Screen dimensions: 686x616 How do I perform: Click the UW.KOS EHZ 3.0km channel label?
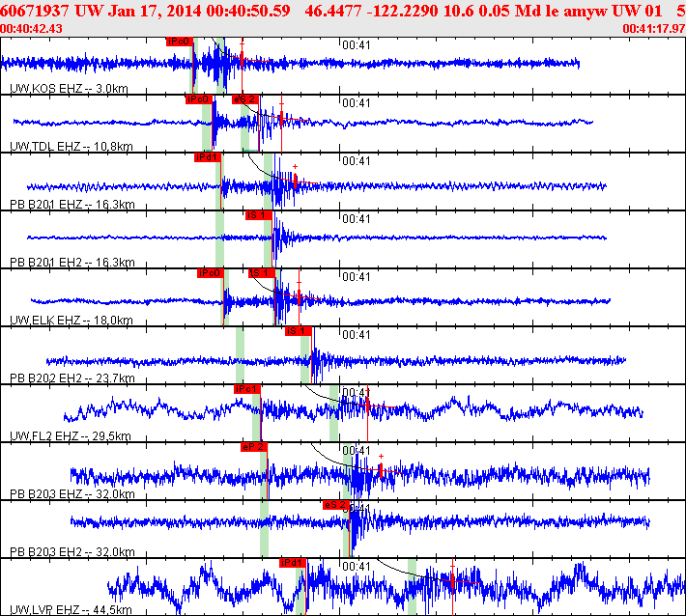[x=69, y=89]
